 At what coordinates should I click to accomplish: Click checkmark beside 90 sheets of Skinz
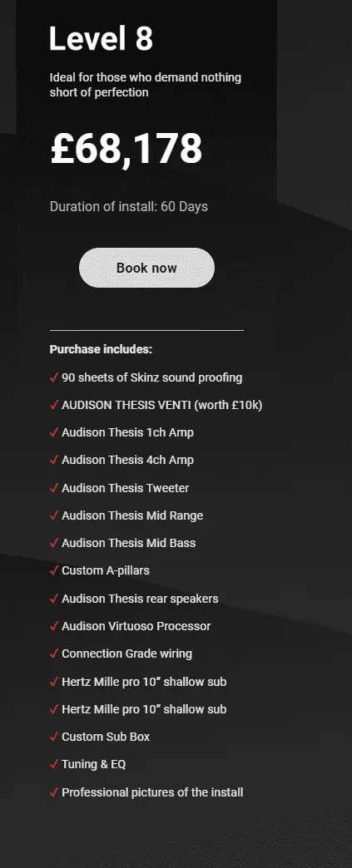pyautogui.click(x=54, y=377)
